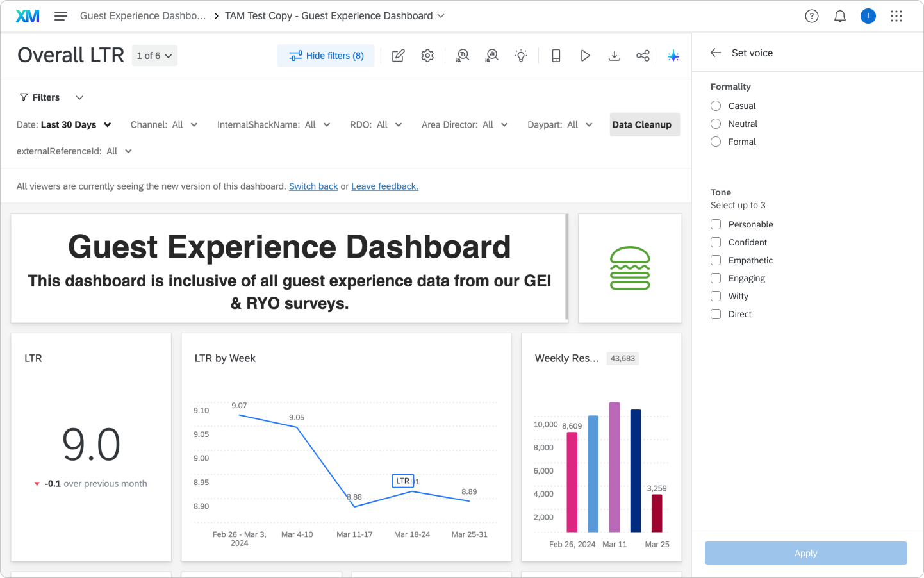Open the help question mark icon
Screen dimensions: 924x578
(x=812, y=16)
